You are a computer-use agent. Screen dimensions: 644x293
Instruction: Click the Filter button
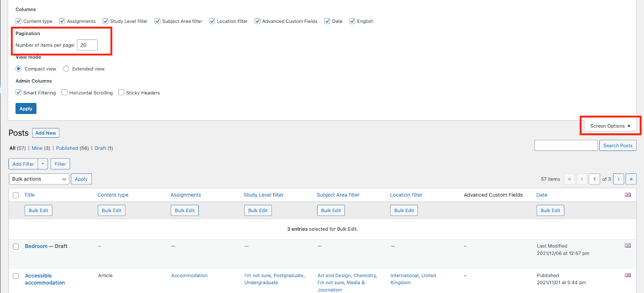tap(60, 164)
